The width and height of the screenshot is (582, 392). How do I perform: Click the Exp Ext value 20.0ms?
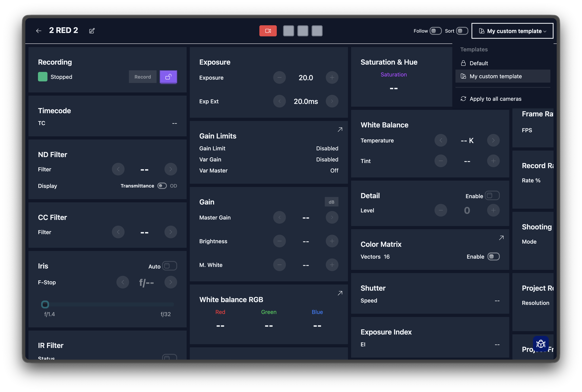click(306, 102)
